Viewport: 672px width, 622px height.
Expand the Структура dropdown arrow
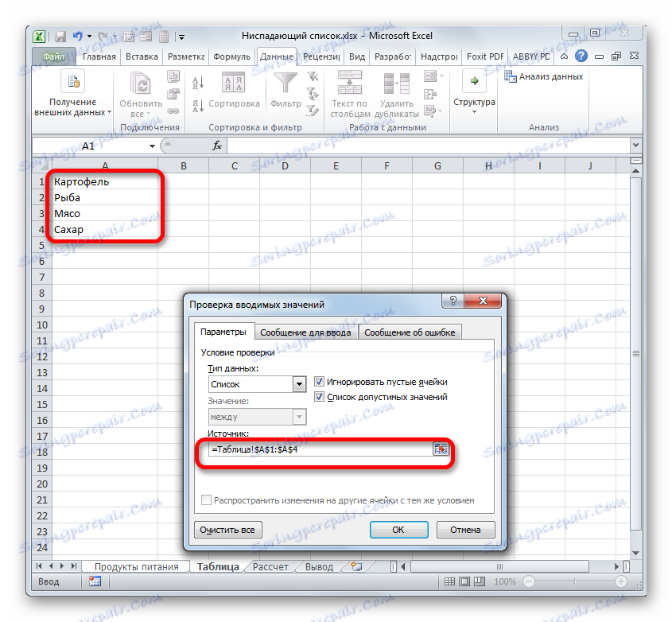click(x=474, y=112)
